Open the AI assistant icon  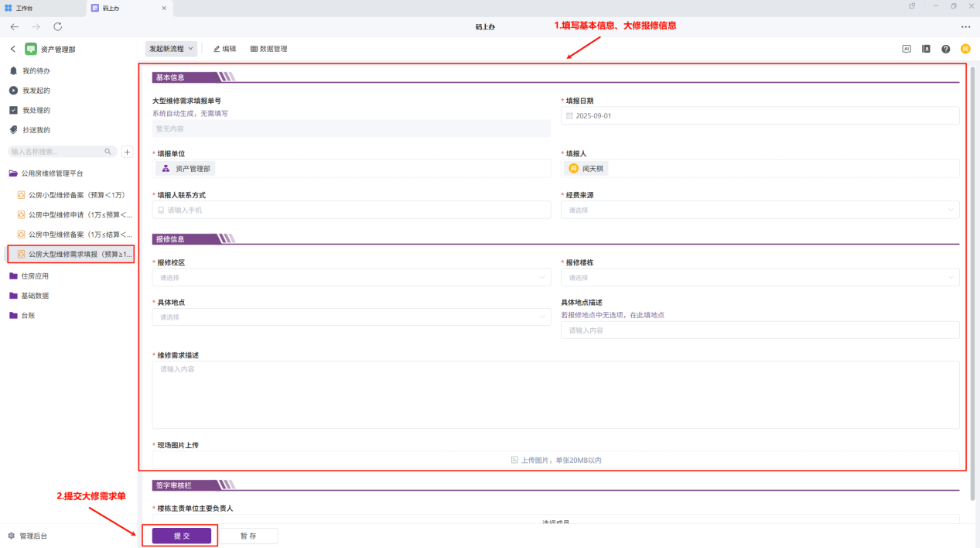pos(907,49)
